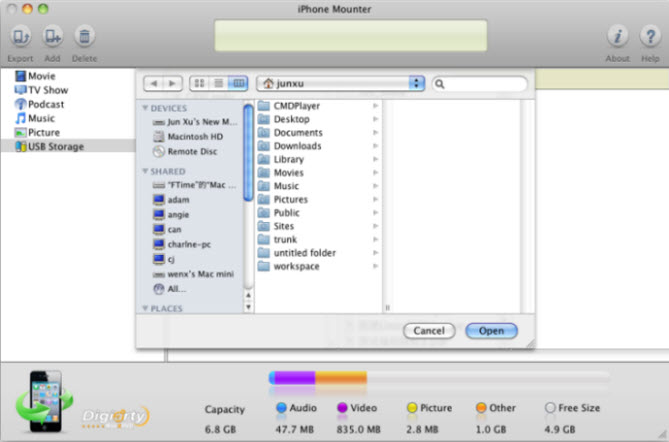Select the trunk folder

click(x=278, y=239)
